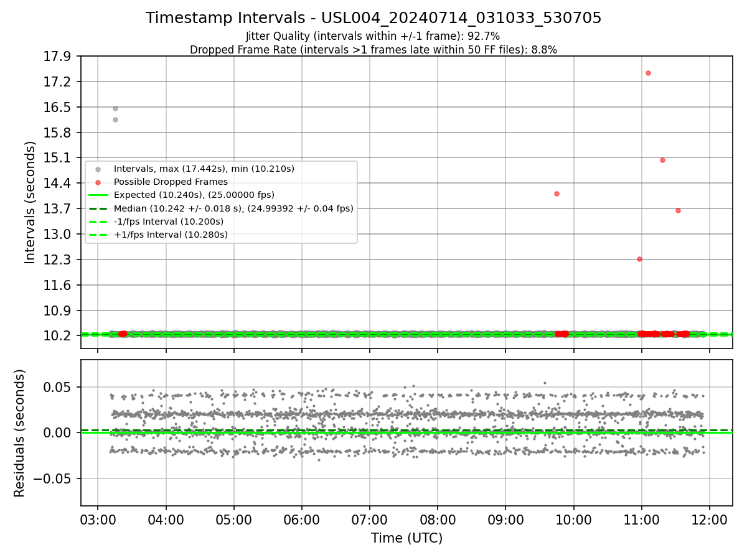The image size is (747, 560).
Task: Click the 'Dropped Frame Rate' 8.8% subtitle line
Action: [x=374, y=50]
